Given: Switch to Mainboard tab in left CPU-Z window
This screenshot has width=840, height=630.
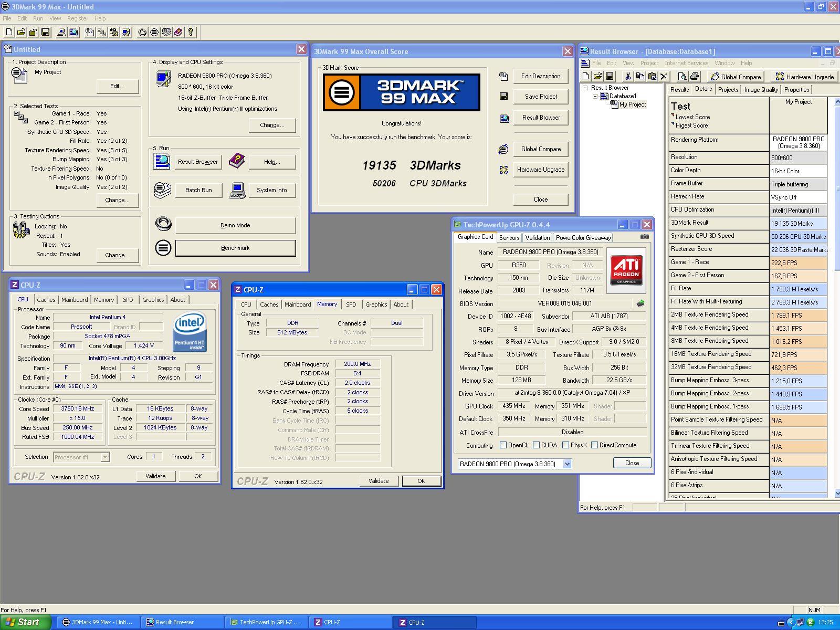Looking at the screenshot, I should 75,300.
